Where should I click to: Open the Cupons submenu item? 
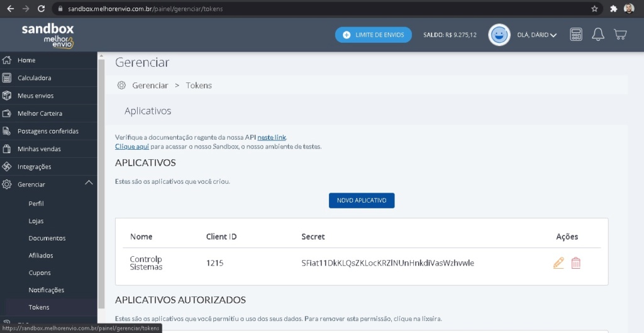tap(40, 273)
